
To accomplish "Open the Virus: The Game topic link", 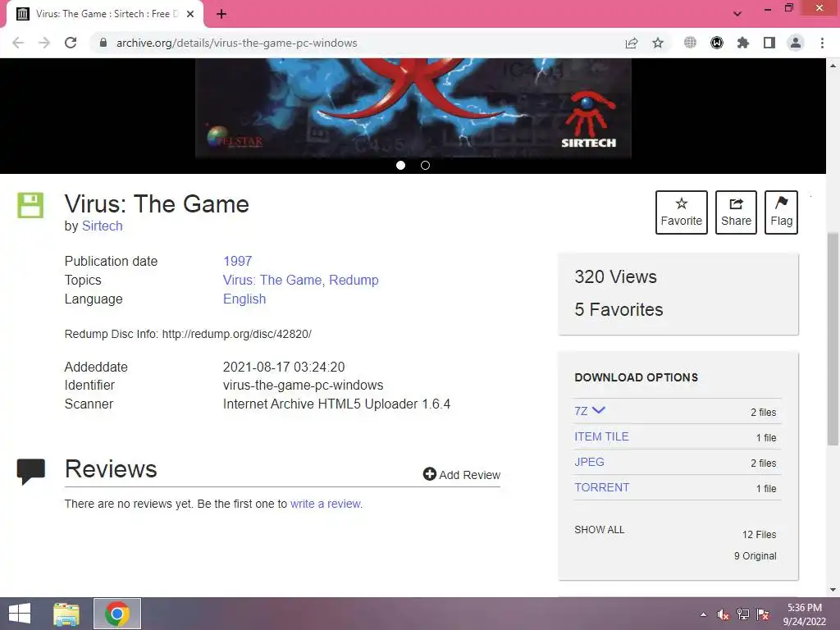I will 272,280.
